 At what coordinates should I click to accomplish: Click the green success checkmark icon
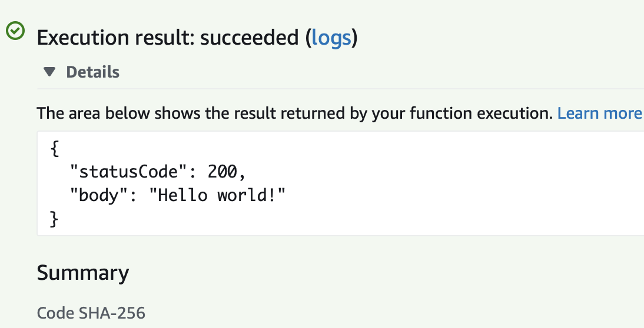(x=16, y=31)
